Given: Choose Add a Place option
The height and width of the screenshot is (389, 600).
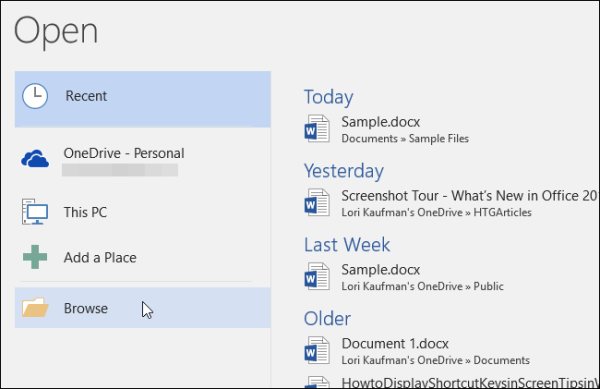Looking at the screenshot, I should pyautogui.click(x=143, y=257).
